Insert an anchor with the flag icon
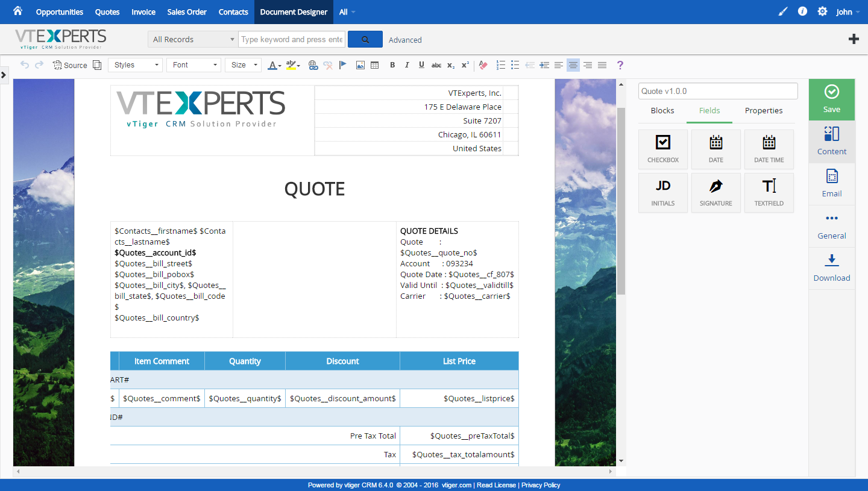Screen dimensions: 868x491 point(343,65)
